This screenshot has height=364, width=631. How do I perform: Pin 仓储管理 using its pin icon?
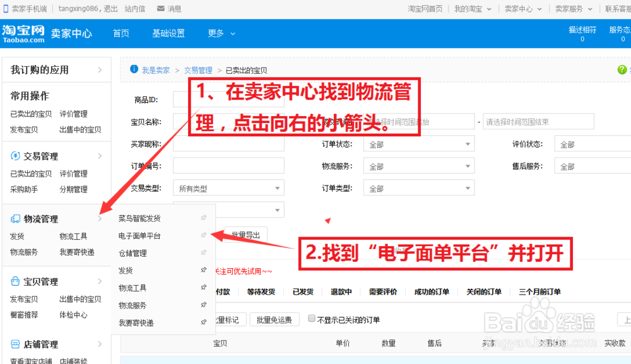(204, 252)
